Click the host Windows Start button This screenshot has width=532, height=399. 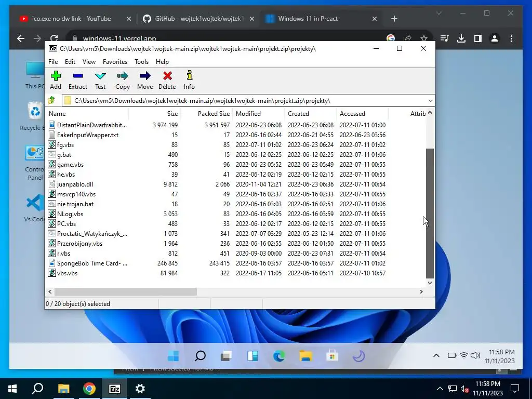[12, 389]
